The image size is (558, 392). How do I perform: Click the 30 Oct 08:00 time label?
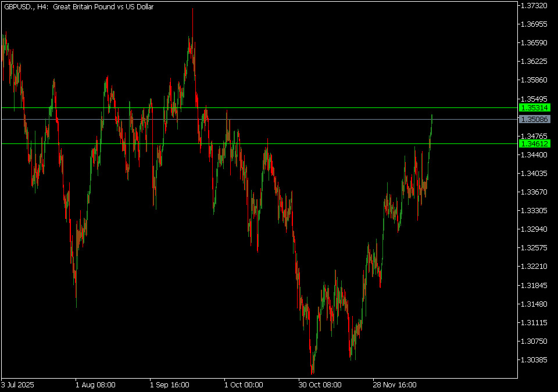tap(319, 384)
